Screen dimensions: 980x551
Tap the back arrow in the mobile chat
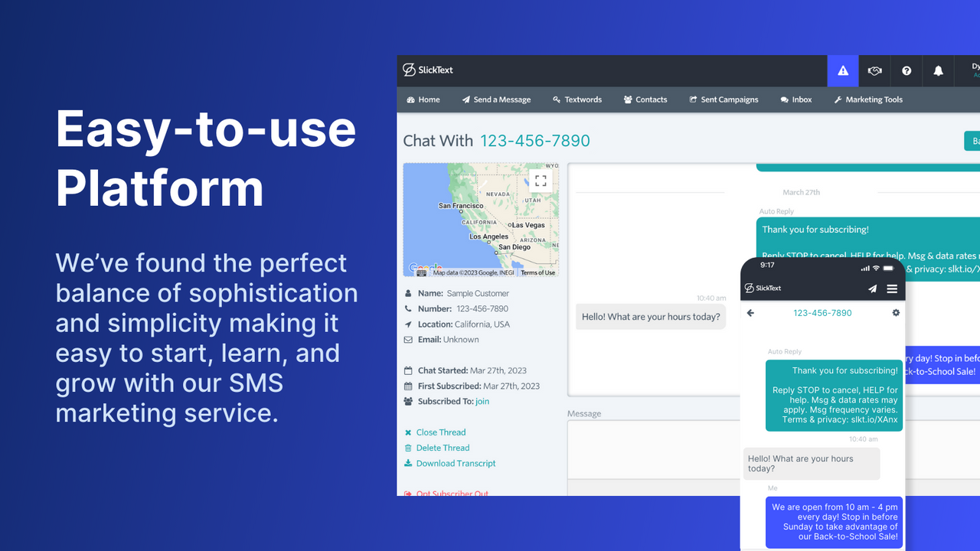point(750,313)
